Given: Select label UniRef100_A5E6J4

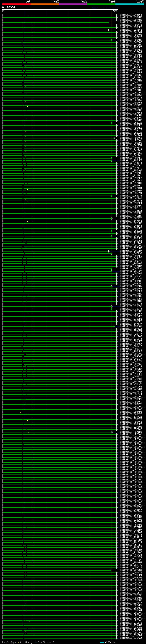Looking at the screenshot, I should point(131,394).
